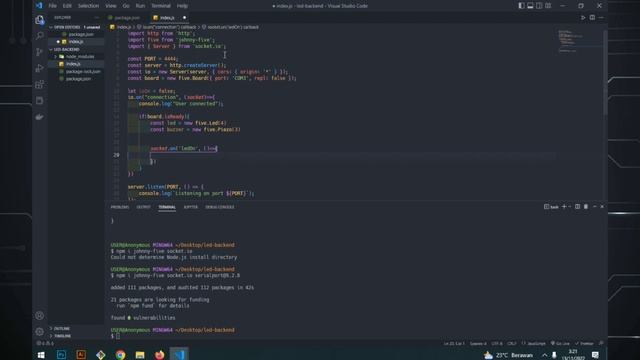This screenshot has height=360, width=640.
Task: Toggle Prettier formatter in status bar
Action: (584, 343)
